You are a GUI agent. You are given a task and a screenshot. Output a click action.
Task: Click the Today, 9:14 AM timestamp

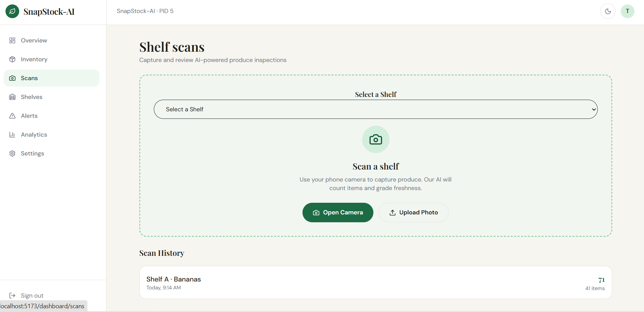point(164,288)
